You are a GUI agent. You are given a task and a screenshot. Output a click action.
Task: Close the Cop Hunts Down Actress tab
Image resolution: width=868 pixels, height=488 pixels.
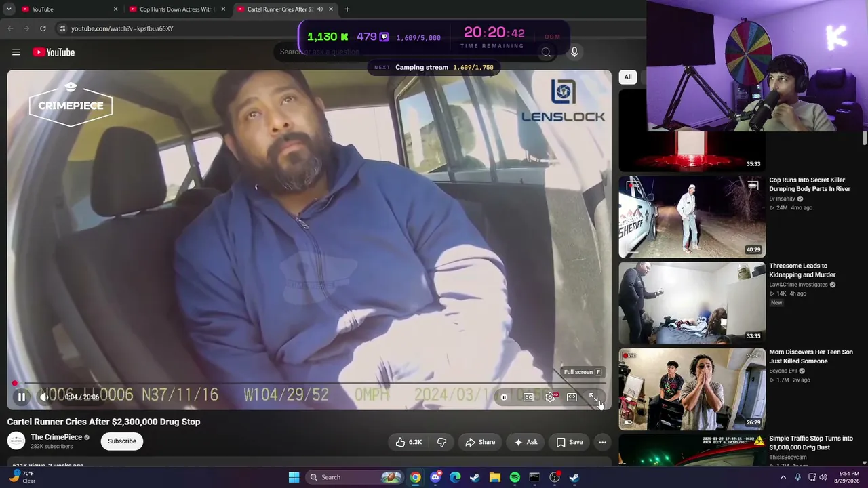click(x=223, y=9)
